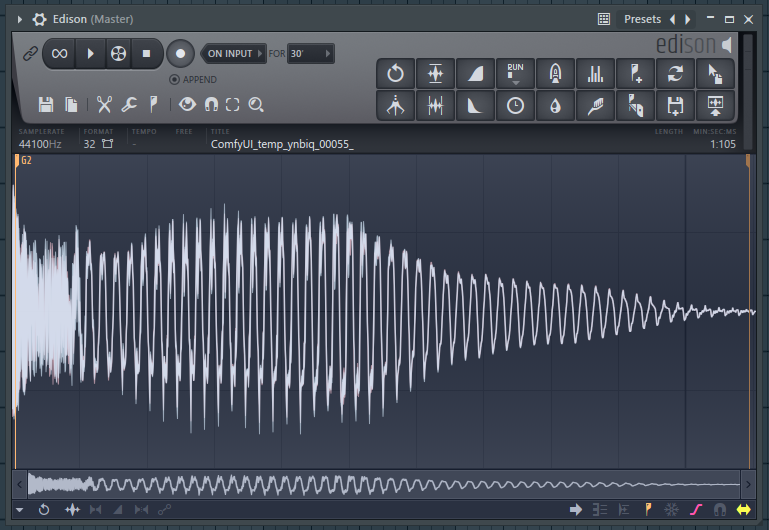
Task: Click the waveform overview scrollbar
Action: (384, 485)
